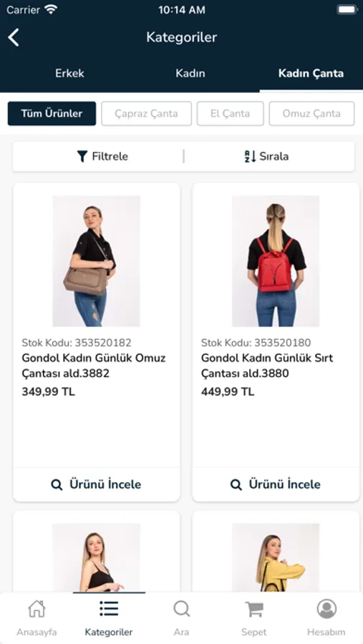The image size is (363, 644).
Task: Select the El Çanta filter chip
Action: point(231,114)
